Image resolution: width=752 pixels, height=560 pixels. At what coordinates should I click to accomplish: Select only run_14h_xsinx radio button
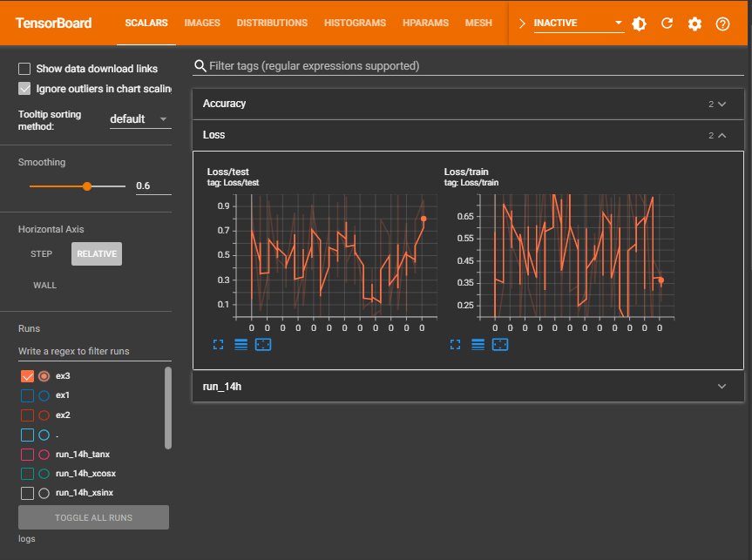(x=44, y=493)
